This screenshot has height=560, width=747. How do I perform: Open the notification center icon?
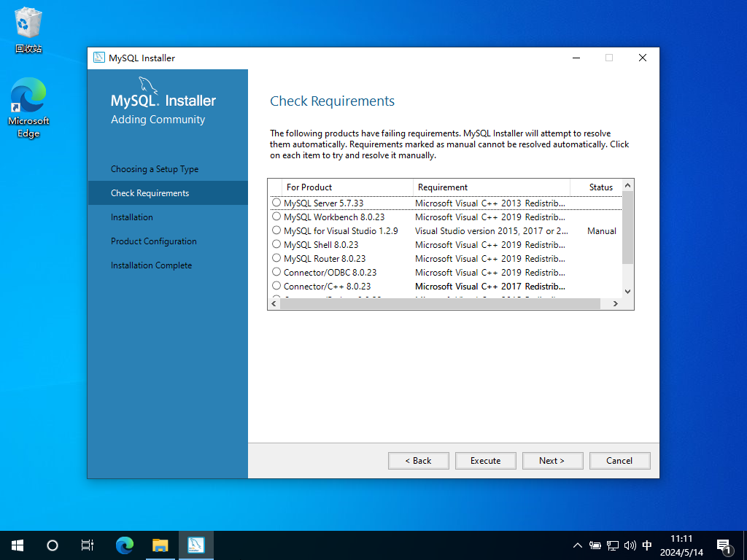724,545
